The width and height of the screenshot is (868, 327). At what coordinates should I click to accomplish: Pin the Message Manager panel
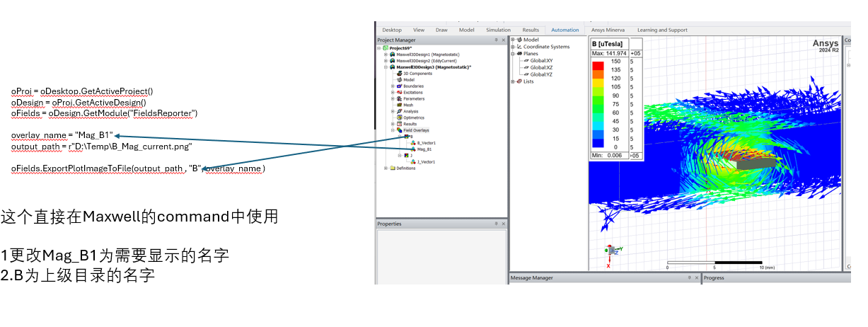tap(688, 278)
